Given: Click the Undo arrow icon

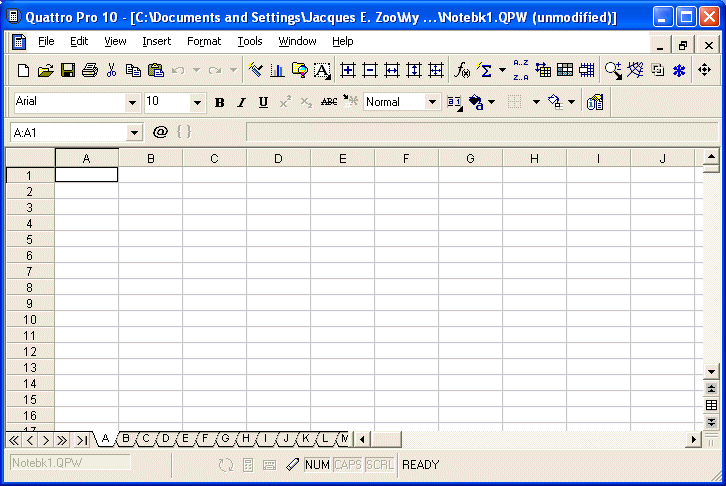Looking at the screenshot, I should click(178, 70).
